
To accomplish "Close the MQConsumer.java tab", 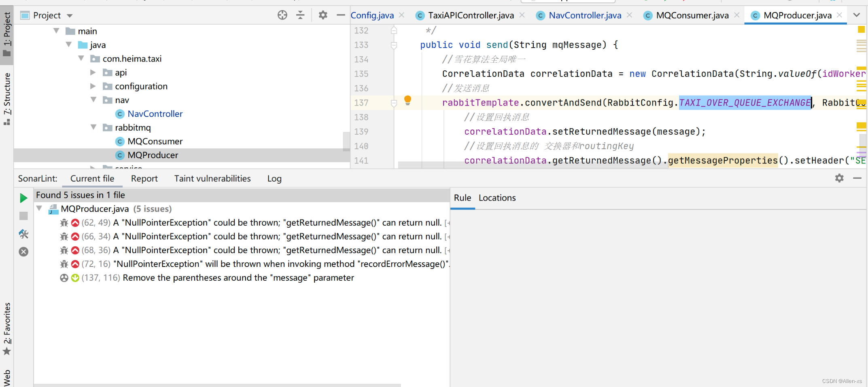I will point(736,15).
